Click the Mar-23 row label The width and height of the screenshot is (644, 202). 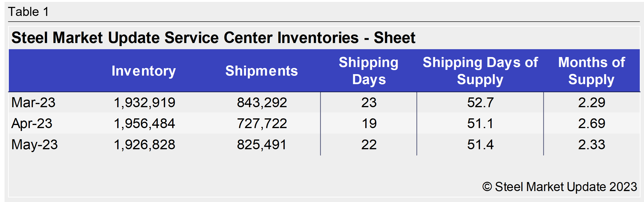33,103
